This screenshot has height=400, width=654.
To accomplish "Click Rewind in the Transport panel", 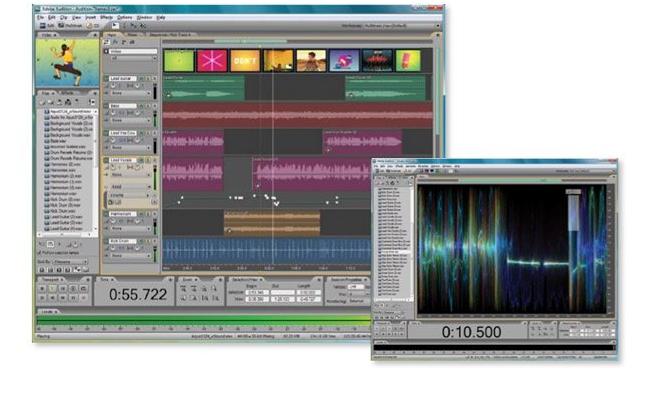I will click(x=53, y=298).
